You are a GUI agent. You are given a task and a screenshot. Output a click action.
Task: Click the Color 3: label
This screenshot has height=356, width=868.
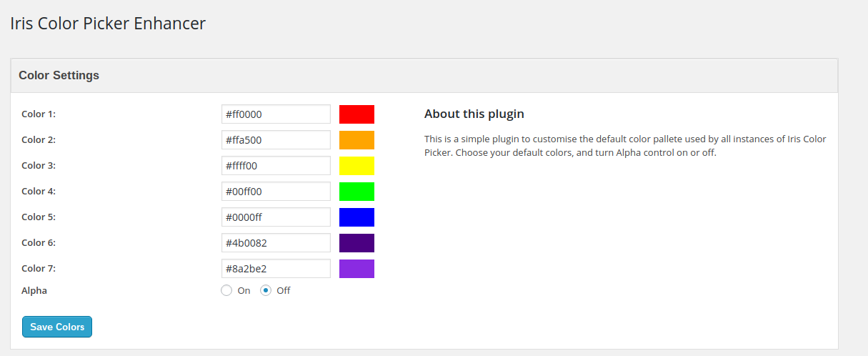39,166
